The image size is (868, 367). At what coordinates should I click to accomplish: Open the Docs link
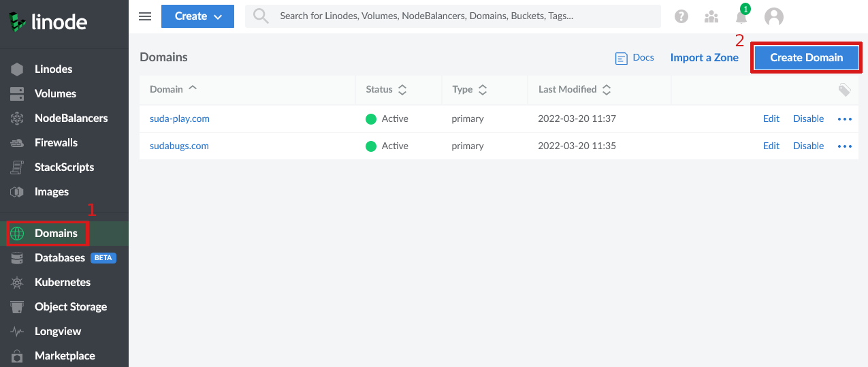pos(643,58)
